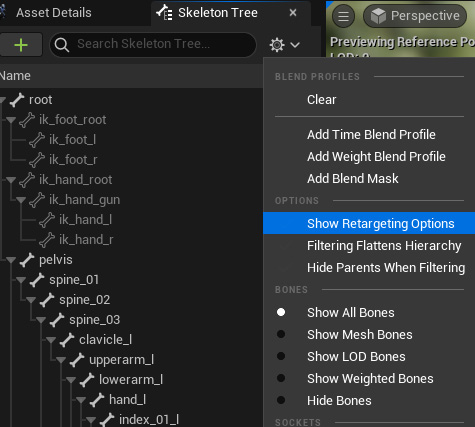Select the Show All Bones radio option
475x427 pixels.
point(281,312)
